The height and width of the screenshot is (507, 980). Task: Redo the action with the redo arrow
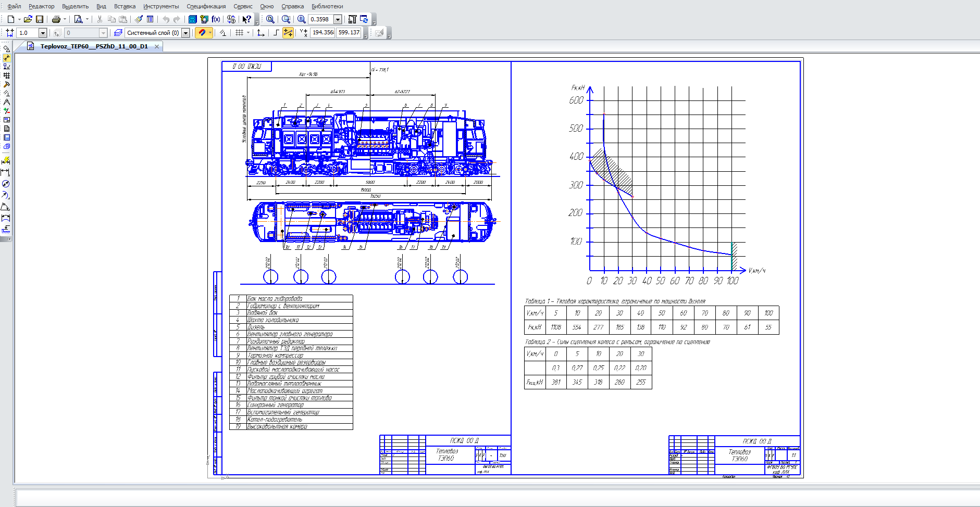tap(177, 19)
